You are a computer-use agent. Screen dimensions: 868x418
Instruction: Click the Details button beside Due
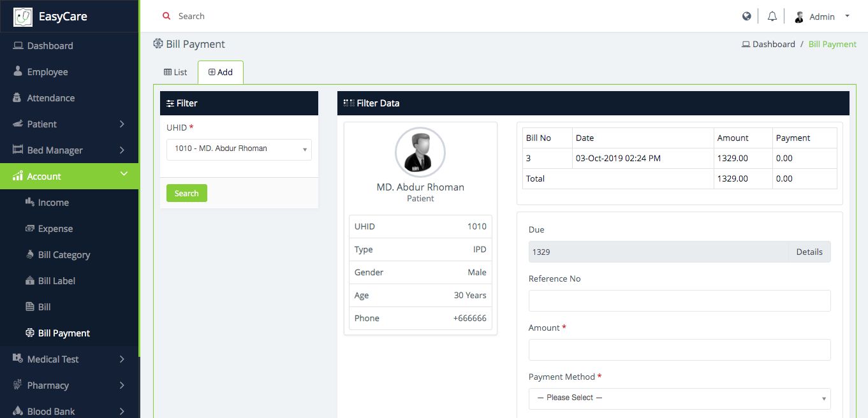809,252
